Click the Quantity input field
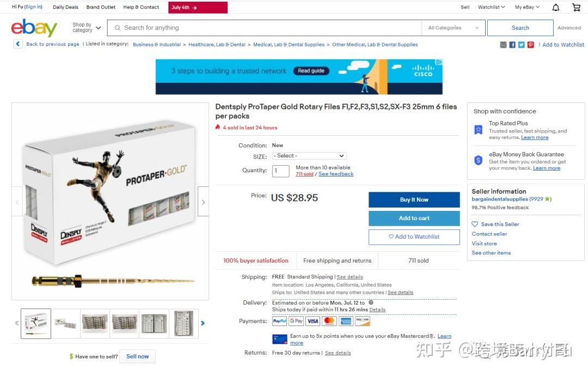Viewport: 588px width, 376px height. tap(280, 171)
